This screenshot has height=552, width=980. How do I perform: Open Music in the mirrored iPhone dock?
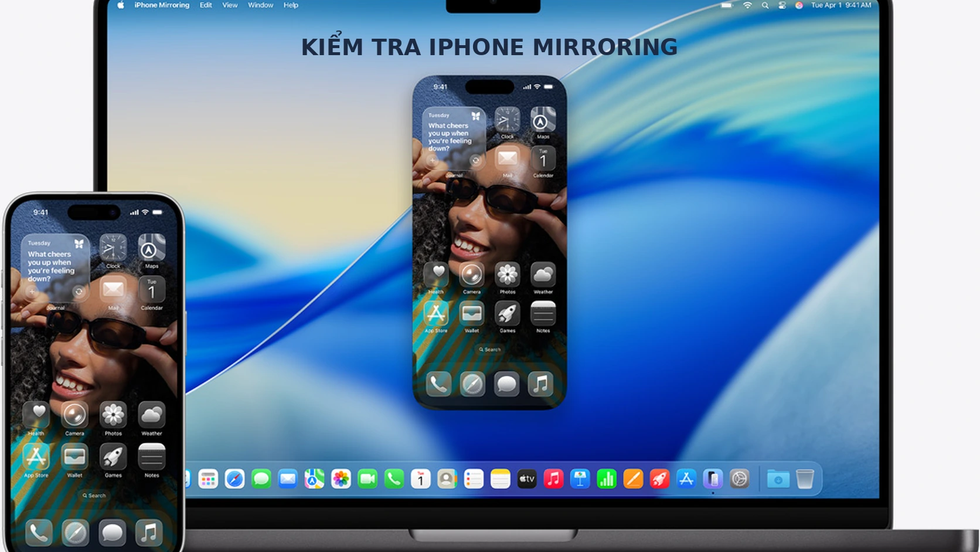540,384
